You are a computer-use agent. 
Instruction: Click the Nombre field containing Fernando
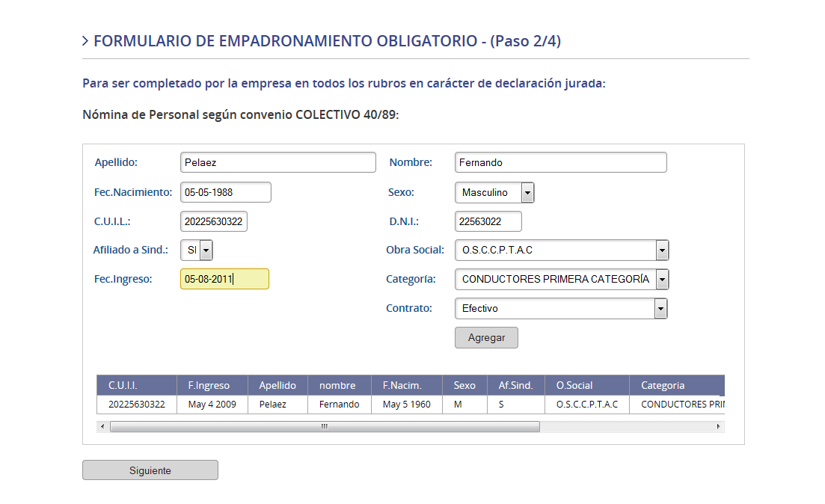tap(560, 162)
